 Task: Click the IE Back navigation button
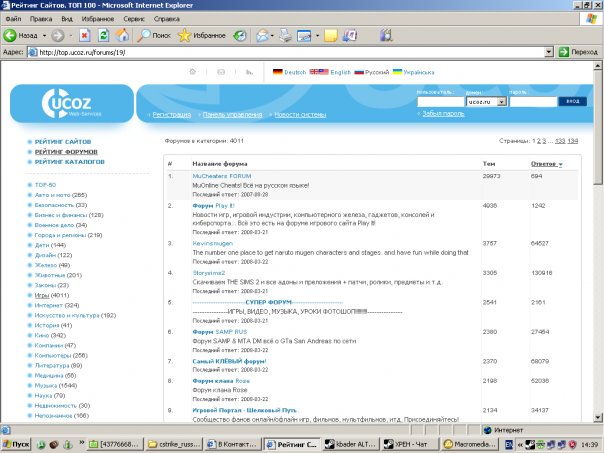click(x=22, y=35)
